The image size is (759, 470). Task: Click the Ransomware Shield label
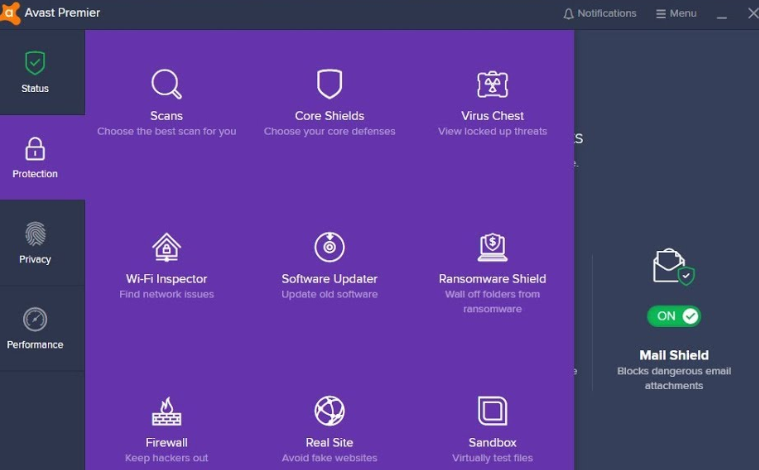click(x=492, y=279)
